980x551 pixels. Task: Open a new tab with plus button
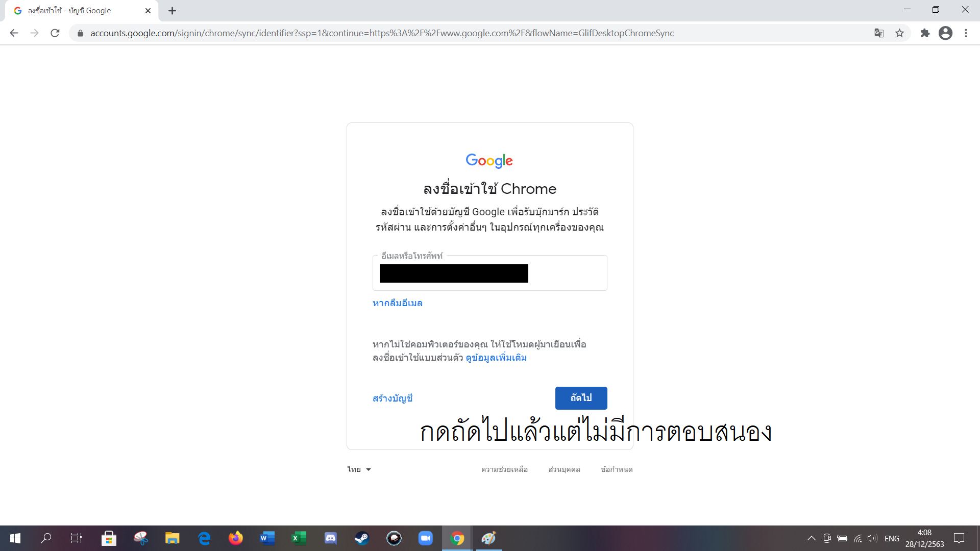click(172, 11)
